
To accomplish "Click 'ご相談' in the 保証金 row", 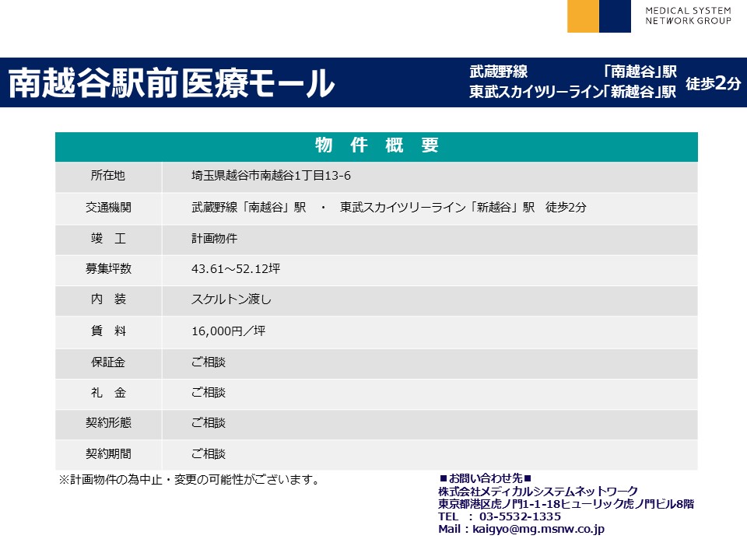I will [209, 362].
